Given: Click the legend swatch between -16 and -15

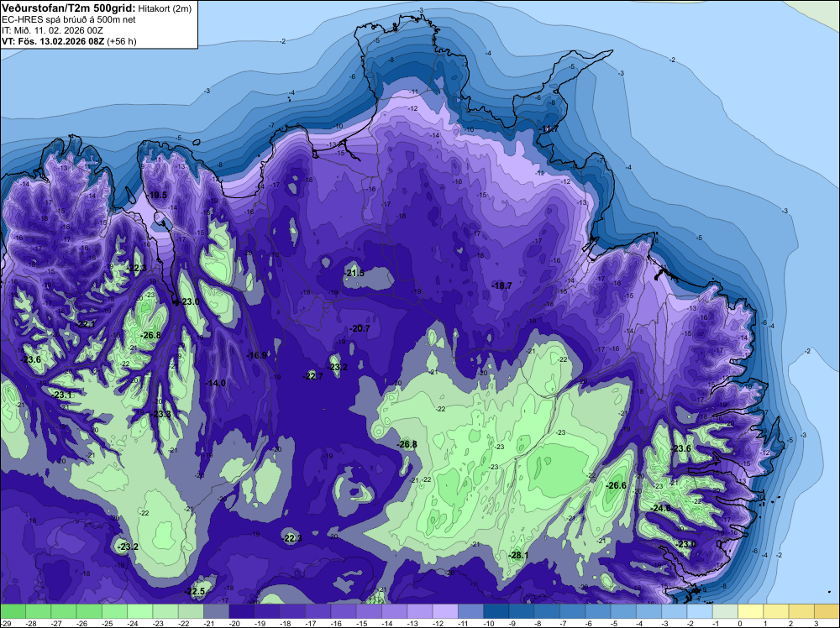Looking at the screenshot, I should 344,611.
